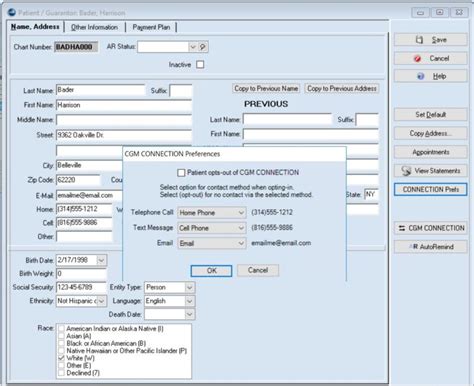The height and width of the screenshot is (386, 474).
Task: Click the AutoRemind button
Action: [430, 247]
